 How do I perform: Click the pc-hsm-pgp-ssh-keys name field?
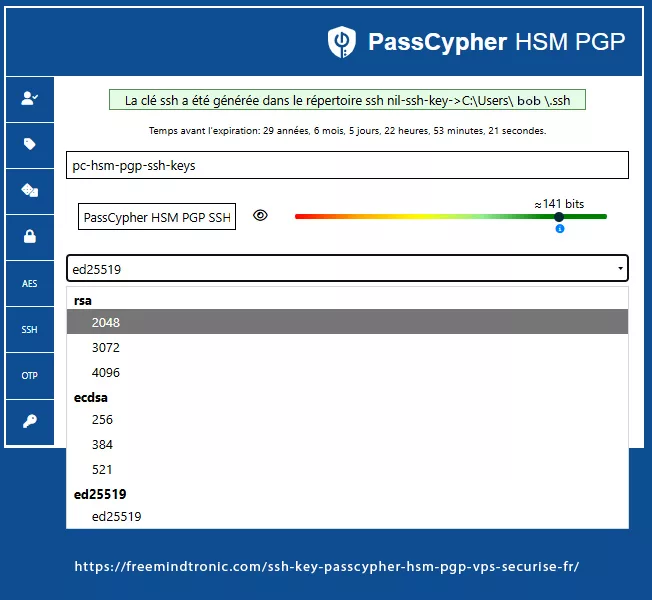(347, 165)
